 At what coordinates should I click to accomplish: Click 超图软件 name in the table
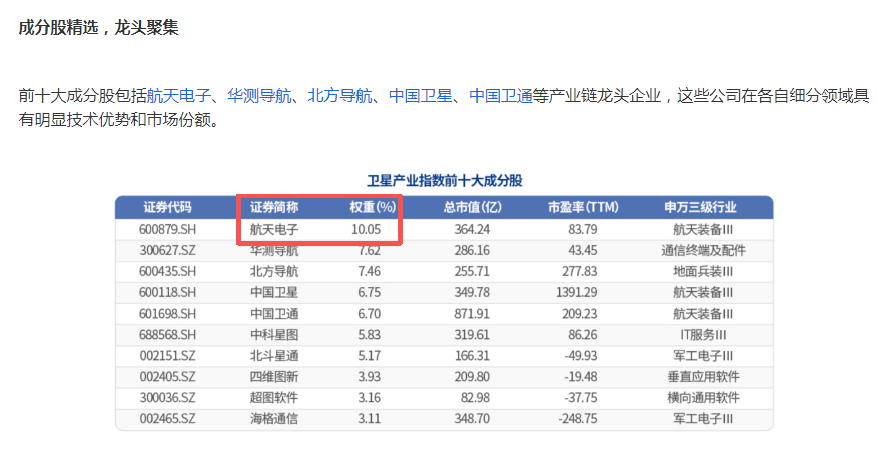tap(274, 398)
